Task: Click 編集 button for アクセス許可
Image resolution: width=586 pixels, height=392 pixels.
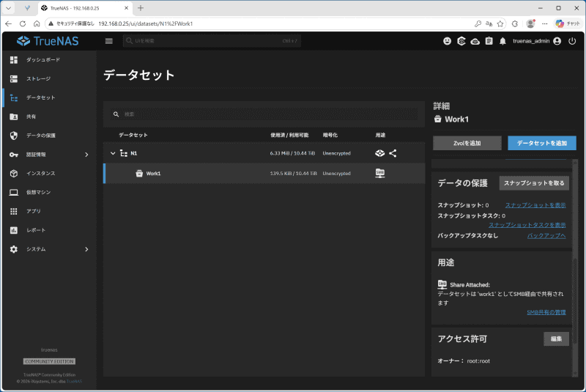Action: (556, 339)
